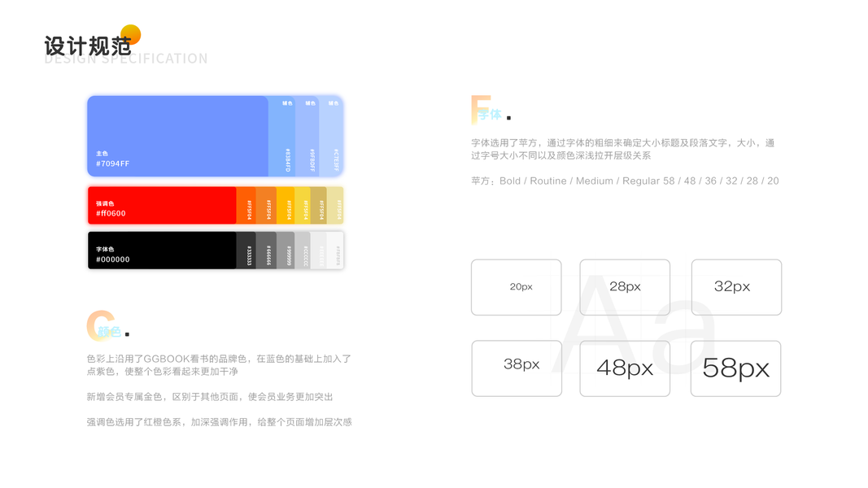Select the black font color swatch #000000
This screenshot has height=488, width=868.
[x=162, y=250]
